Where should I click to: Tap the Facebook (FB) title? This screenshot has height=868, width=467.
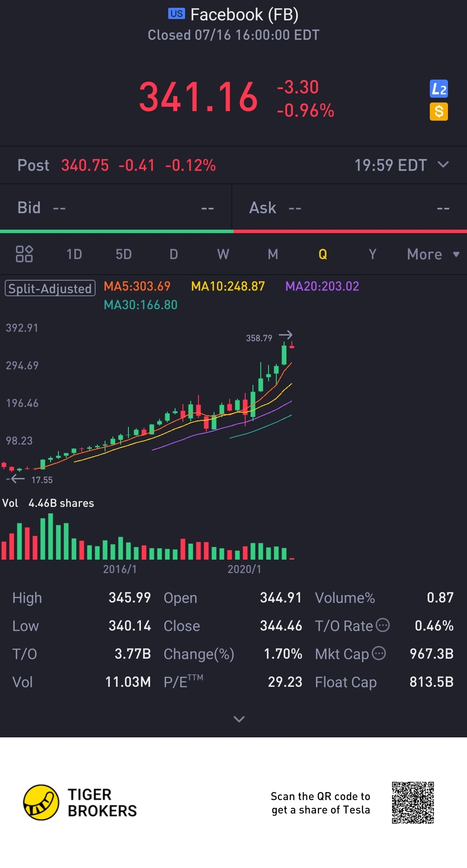tap(244, 15)
